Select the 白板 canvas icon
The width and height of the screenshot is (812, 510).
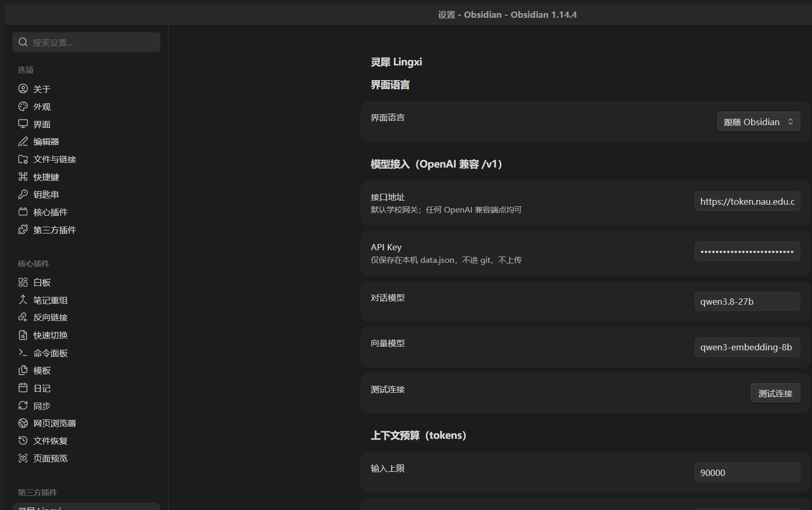pos(23,282)
